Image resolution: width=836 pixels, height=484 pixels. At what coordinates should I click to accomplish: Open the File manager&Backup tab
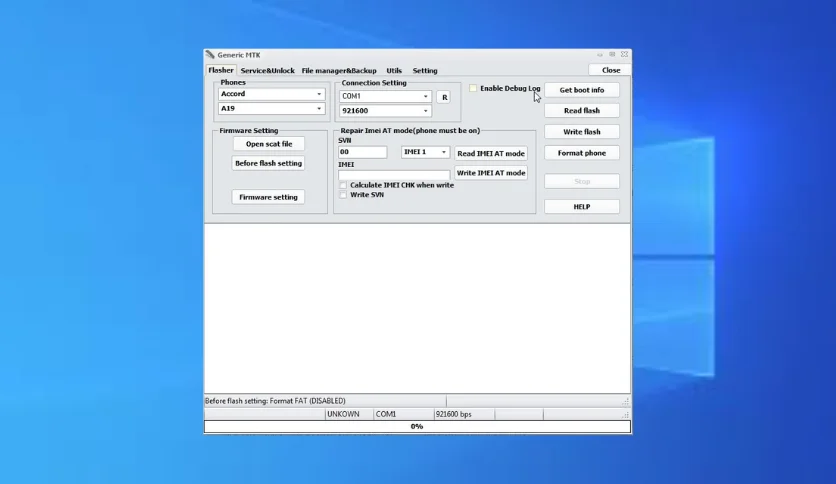pyautogui.click(x=339, y=70)
